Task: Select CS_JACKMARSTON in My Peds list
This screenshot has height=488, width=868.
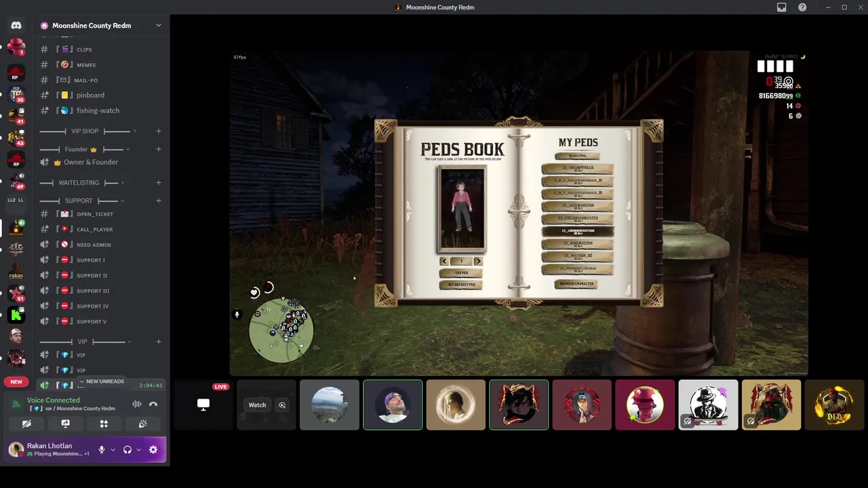Action: (578, 206)
